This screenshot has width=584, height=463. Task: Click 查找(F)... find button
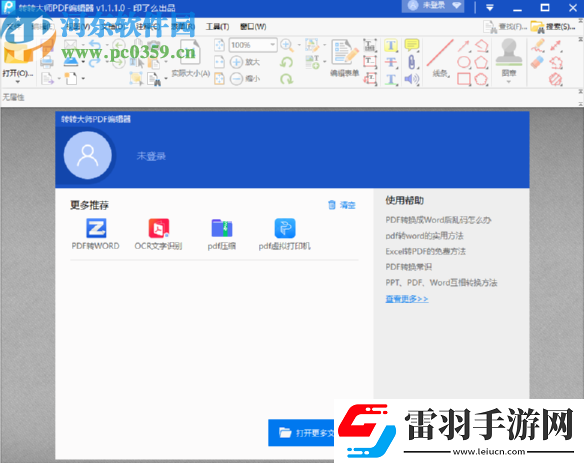(x=505, y=27)
